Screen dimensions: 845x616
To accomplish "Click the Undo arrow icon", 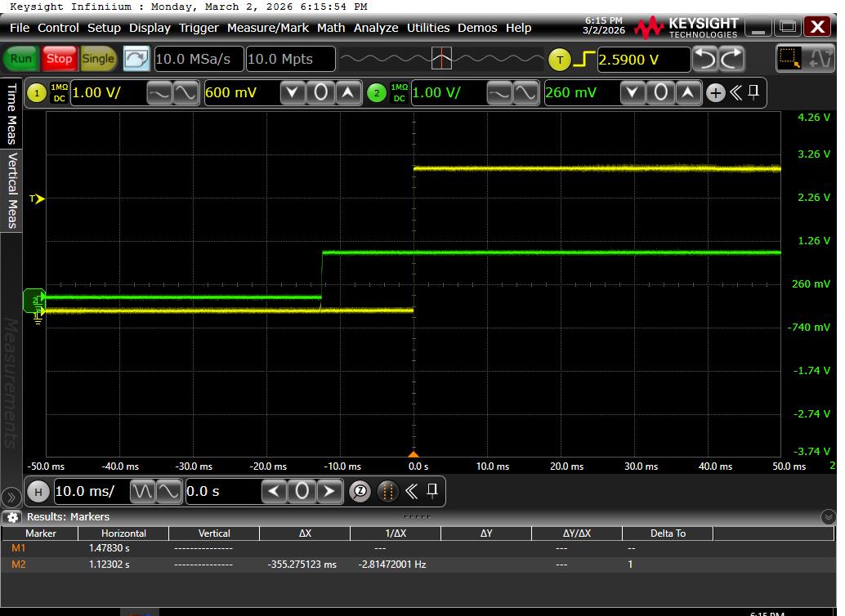I will coord(705,59).
